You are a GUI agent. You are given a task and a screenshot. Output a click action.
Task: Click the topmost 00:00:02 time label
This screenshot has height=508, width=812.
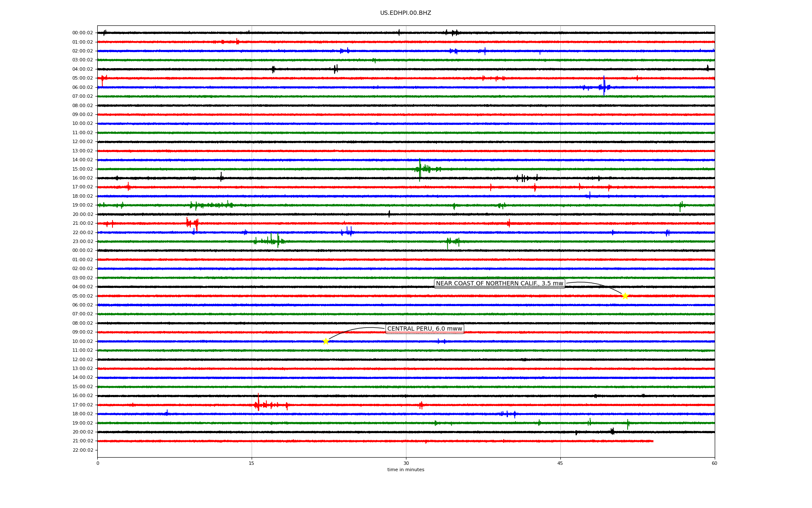[x=82, y=33]
